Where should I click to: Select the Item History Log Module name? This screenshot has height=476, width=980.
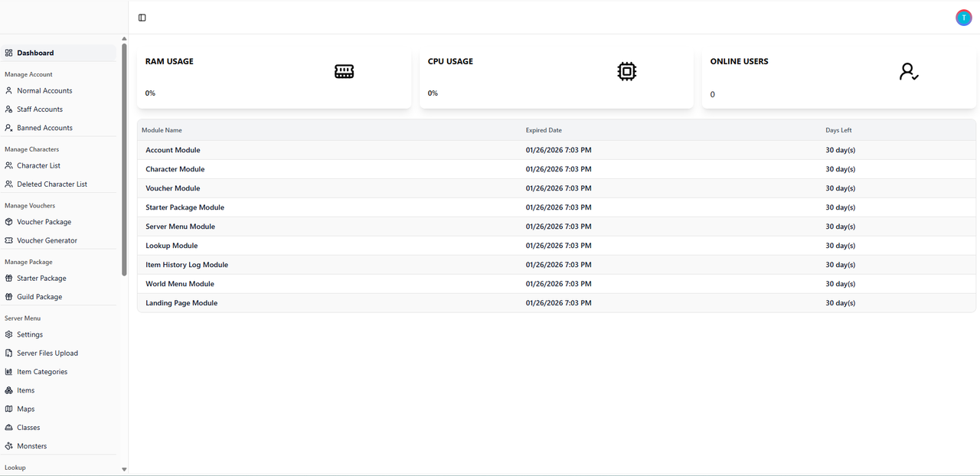(x=187, y=265)
